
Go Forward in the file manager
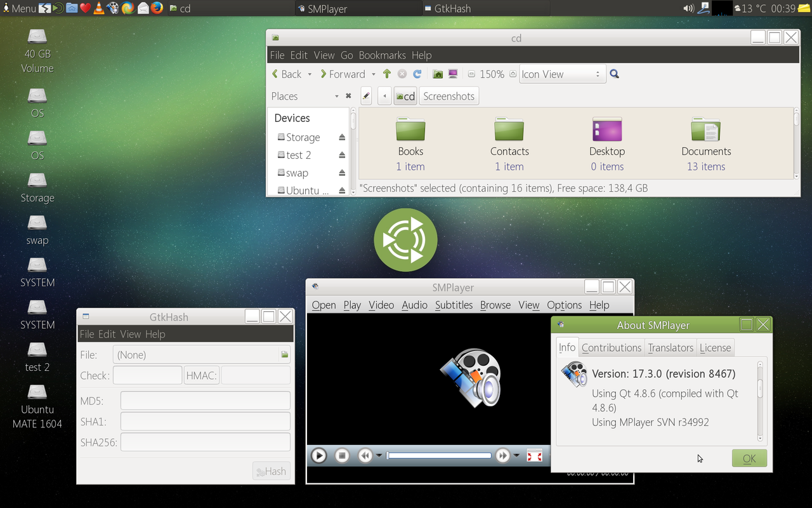pos(343,74)
